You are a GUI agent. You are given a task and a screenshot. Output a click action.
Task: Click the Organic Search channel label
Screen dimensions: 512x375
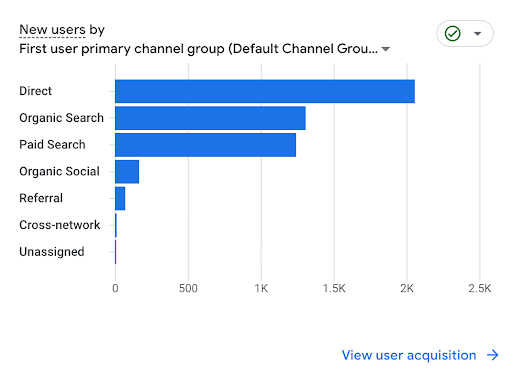pyautogui.click(x=62, y=118)
